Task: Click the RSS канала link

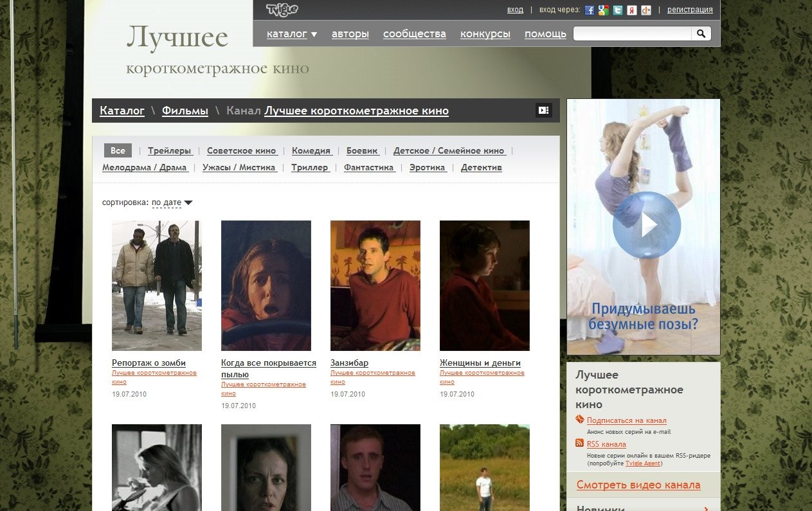Action: [606, 444]
